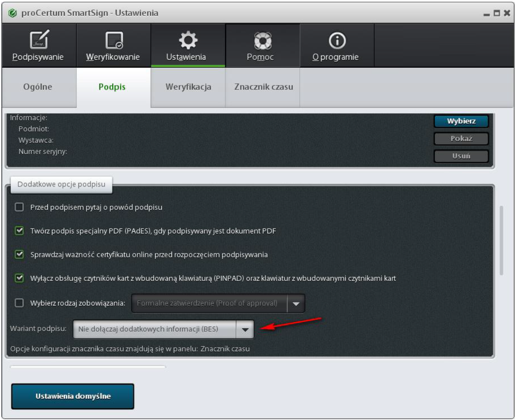This screenshot has height=420, width=515.
Task: Click the Wybierz certificate button
Action: tap(461, 121)
